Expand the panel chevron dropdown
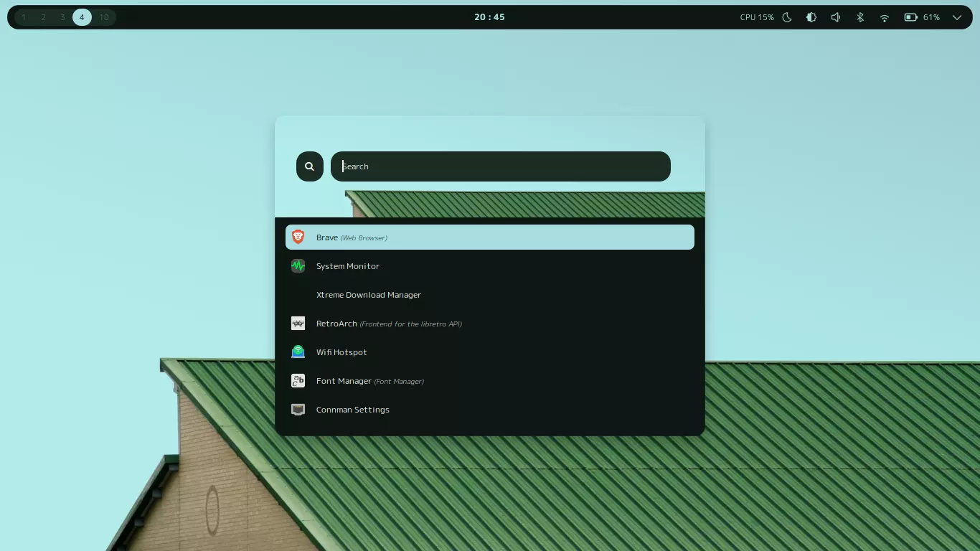The width and height of the screenshot is (980, 551). point(957,17)
